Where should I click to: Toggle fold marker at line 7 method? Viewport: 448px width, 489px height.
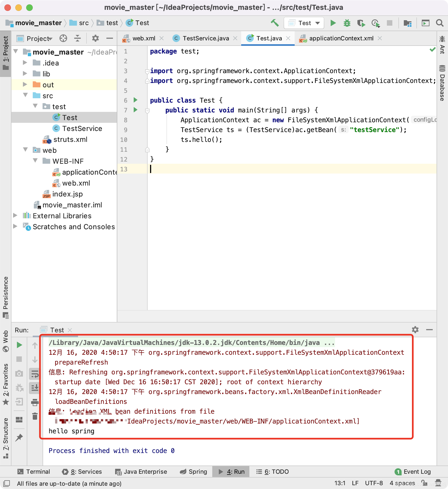tap(147, 111)
